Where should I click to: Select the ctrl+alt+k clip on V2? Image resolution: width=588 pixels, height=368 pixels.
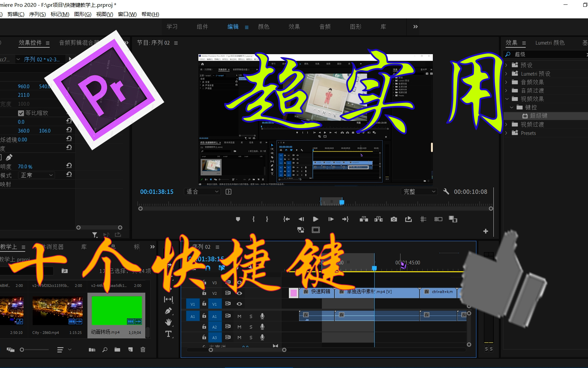[x=439, y=293]
